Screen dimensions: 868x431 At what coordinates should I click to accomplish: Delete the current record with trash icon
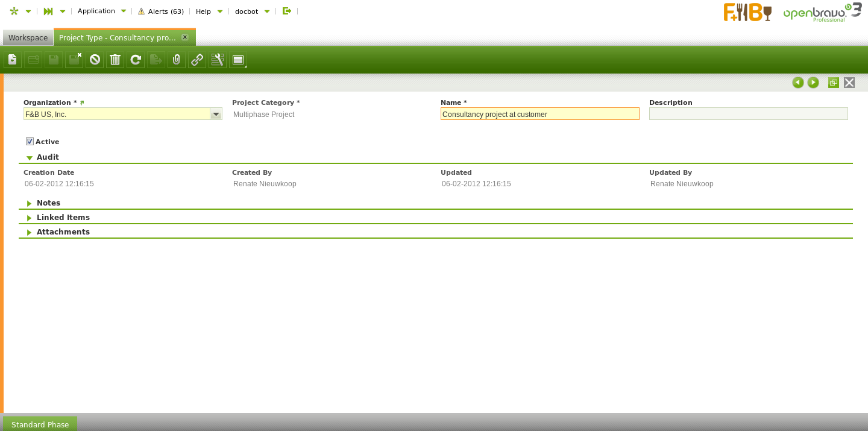click(x=115, y=60)
